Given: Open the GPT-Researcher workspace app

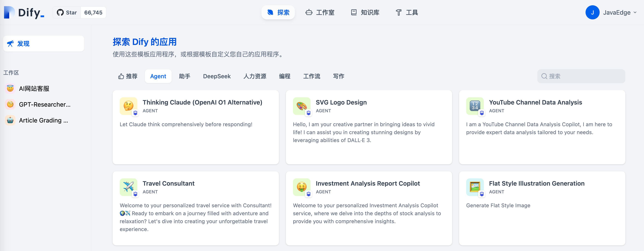Looking at the screenshot, I should (45, 105).
